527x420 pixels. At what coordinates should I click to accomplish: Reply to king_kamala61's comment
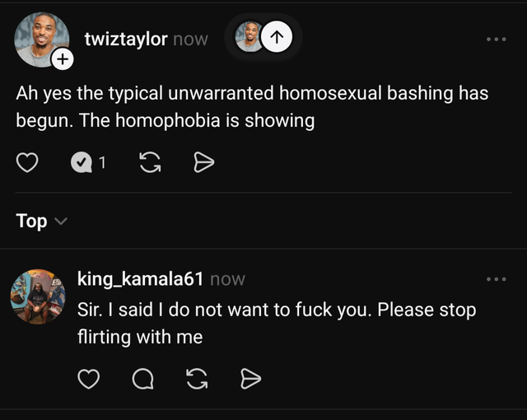pos(142,378)
